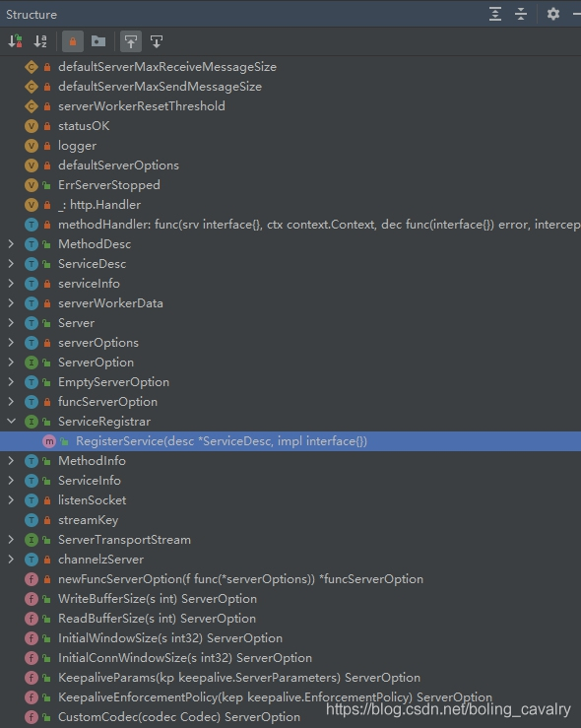Click interface icon of ServerOption
The image size is (581, 728).
pyautogui.click(x=32, y=363)
